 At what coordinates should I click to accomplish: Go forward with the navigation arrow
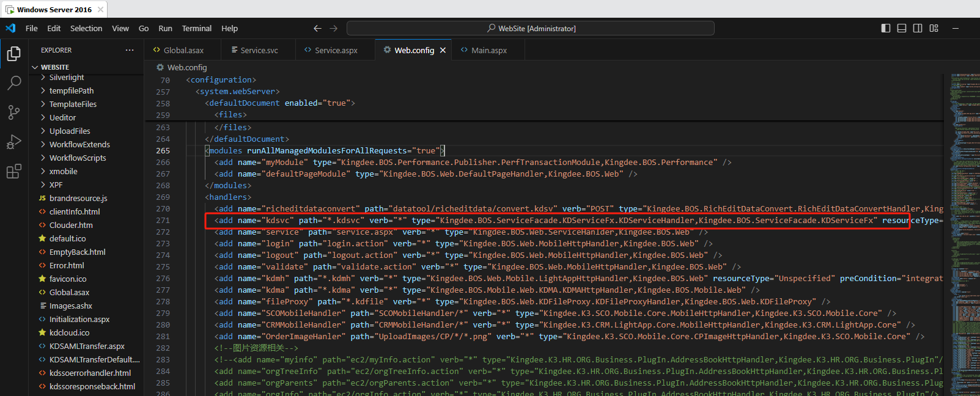(333, 28)
